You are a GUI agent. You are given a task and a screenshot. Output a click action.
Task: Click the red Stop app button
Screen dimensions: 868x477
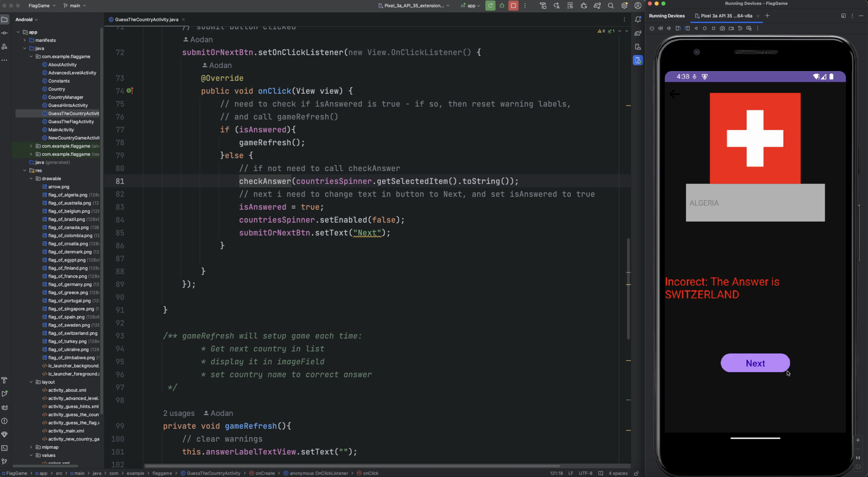point(513,6)
